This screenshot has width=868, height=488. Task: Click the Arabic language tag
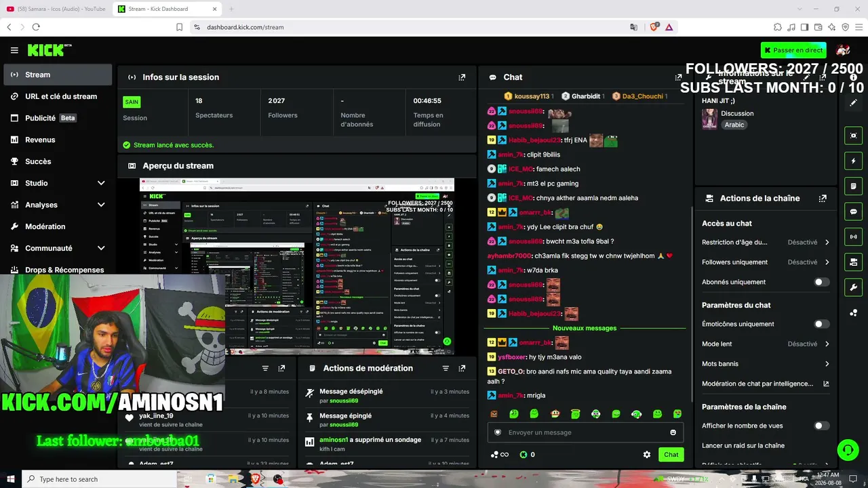[x=734, y=125]
